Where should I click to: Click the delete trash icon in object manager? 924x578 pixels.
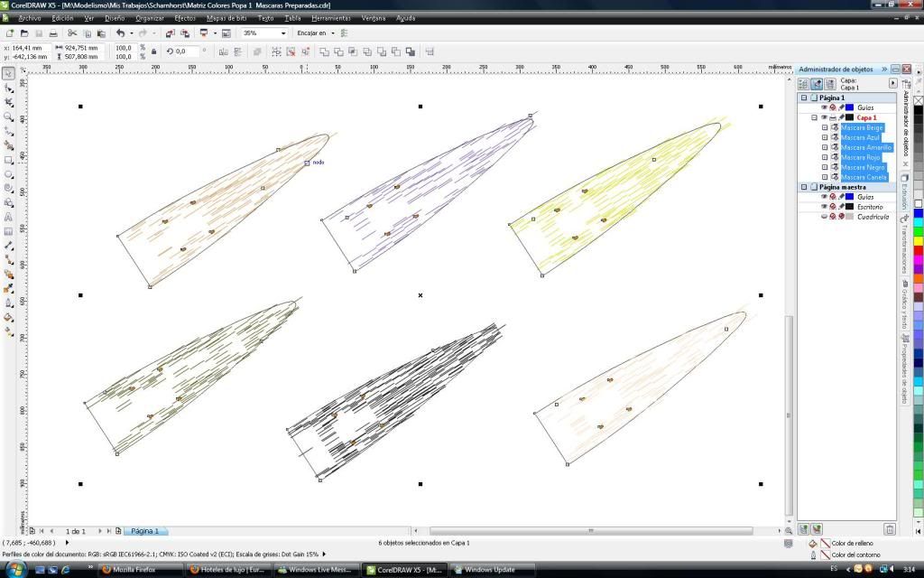(890, 529)
